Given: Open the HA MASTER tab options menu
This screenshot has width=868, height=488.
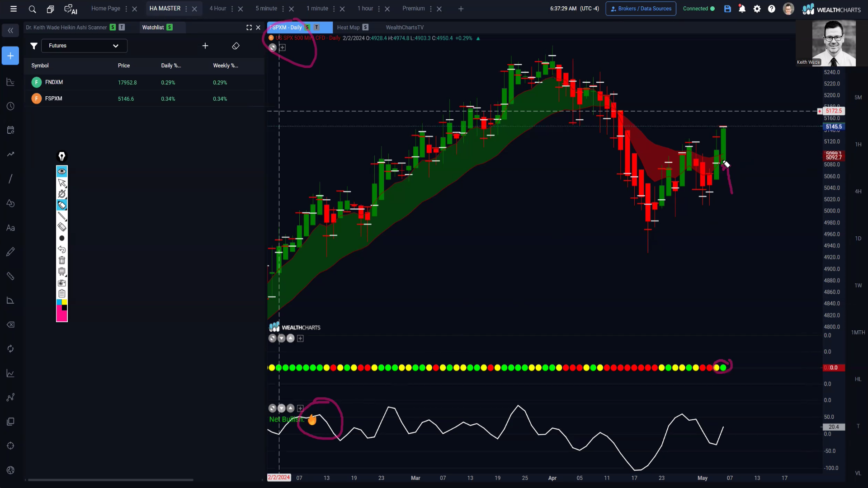Looking at the screenshot, I should click(x=186, y=9).
